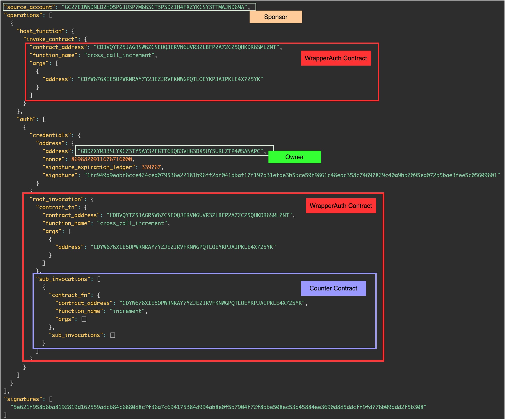Click the "signatures" key

(x=23, y=399)
